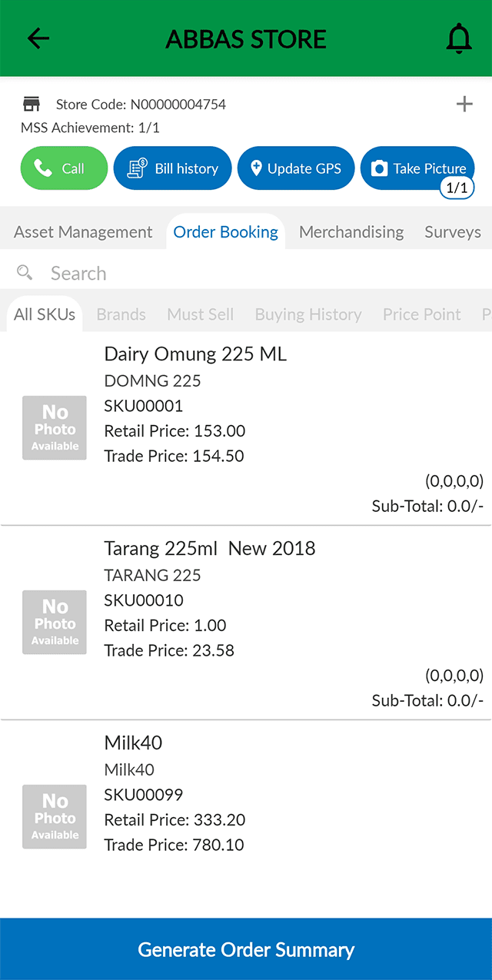Tap Tarang 225ml No Photo thumbnail
Image resolution: width=492 pixels, height=980 pixels.
(55, 623)
